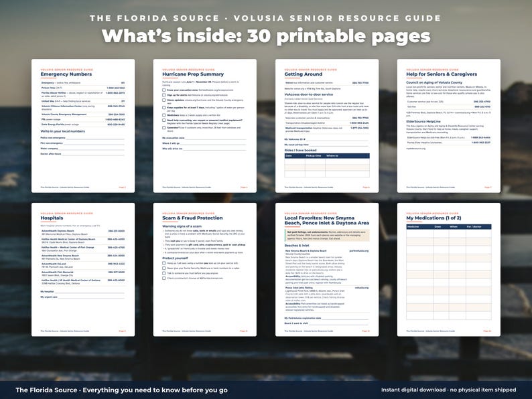Image resolution: width=532 pixels, height=399 pixels.
Task: Click the 'Poison Help' phone number row
Action: (83, 88)
